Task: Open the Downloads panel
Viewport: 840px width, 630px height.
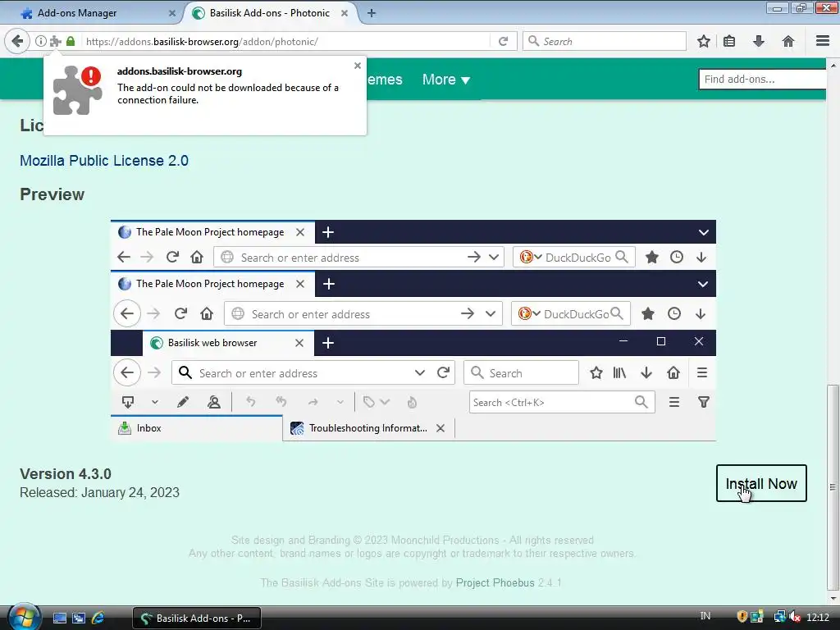Action: (x=759, y=41)
